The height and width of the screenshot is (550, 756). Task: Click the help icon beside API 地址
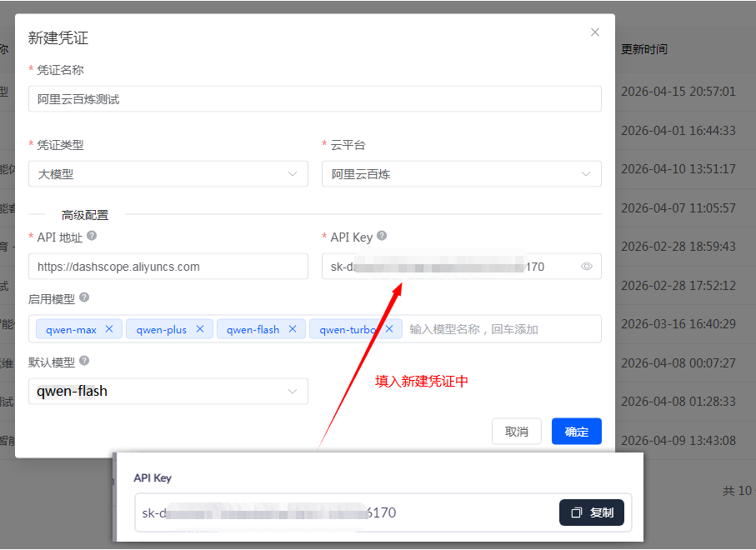[x=90, y=237]
